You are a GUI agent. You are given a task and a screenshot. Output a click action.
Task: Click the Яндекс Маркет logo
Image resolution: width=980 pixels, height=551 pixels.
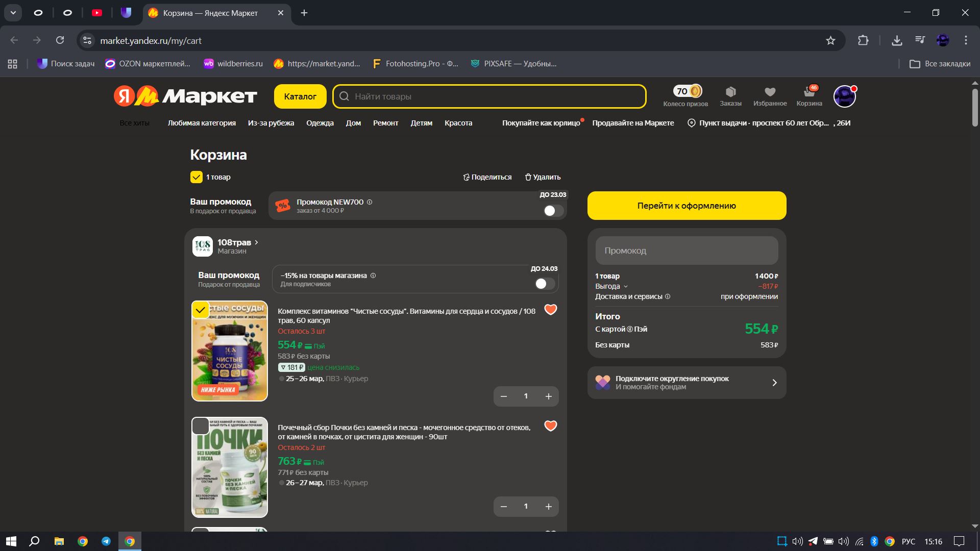(185, 96)
